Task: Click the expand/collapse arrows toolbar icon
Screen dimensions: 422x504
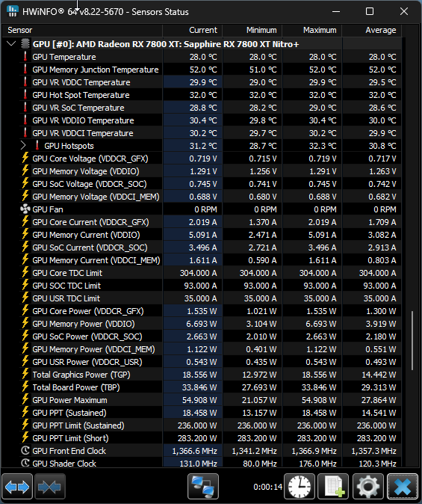Action: point(17,487)
